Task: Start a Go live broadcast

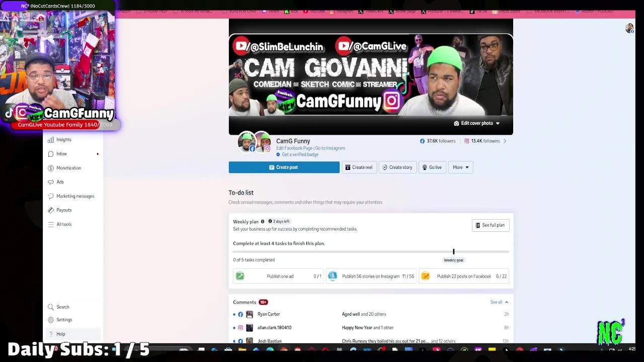Action: click(432, 167)
